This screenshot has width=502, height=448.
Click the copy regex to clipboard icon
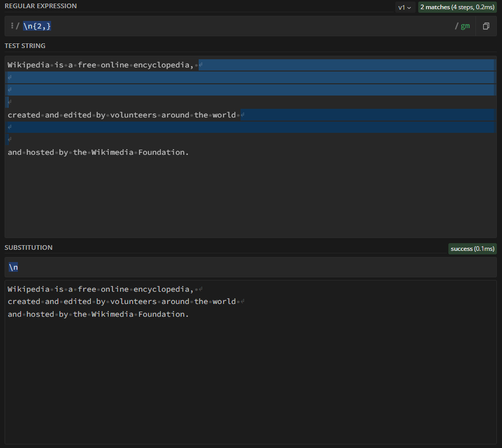point(485,26)
